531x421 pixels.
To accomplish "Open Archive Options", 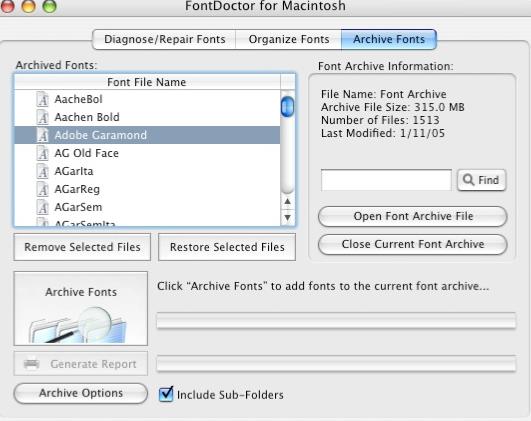I will point(81,393).
